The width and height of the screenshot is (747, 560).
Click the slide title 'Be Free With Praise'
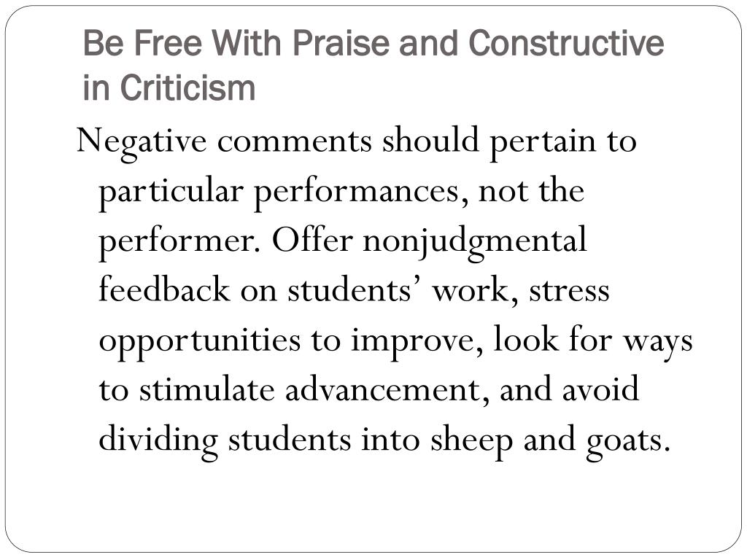[x=238, y=43]
